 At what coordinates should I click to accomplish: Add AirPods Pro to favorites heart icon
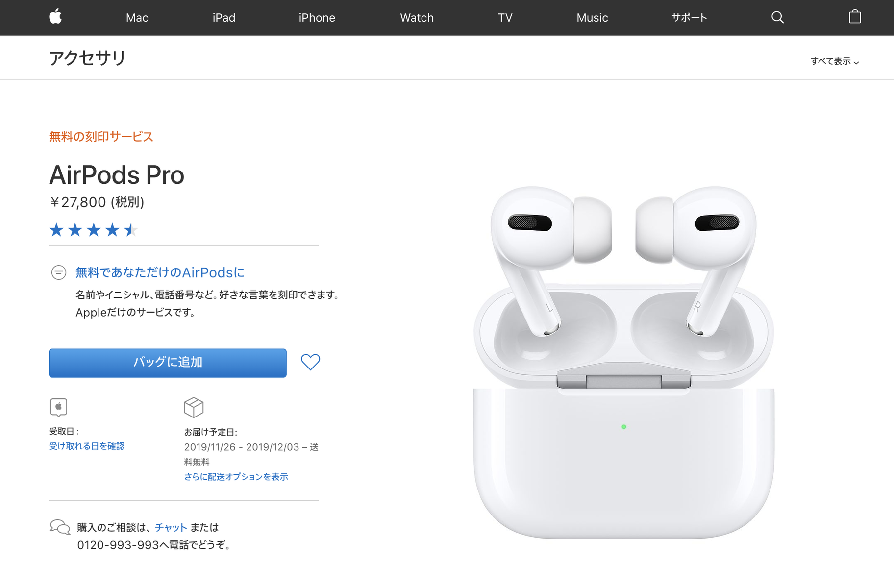click(x=310, y=362)
